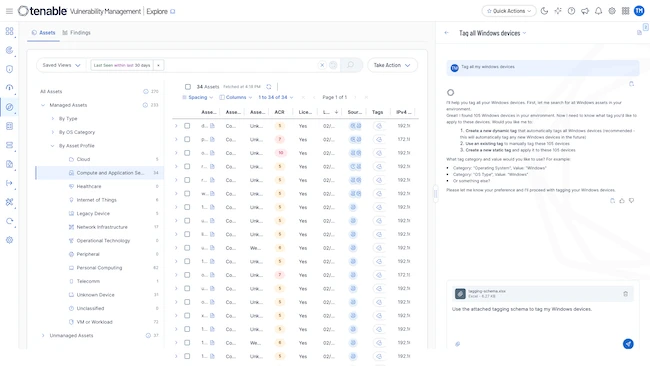Expand the 'Tag all Windows devices' title chevron
Screen dimensions: 650x366
click(524, 33)
